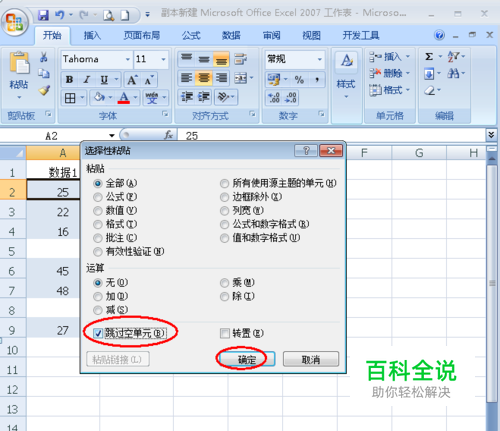The width and height of the screenshot is (500, 431).
Task: Open font size 11 dropdown
Action: (163, 59)
